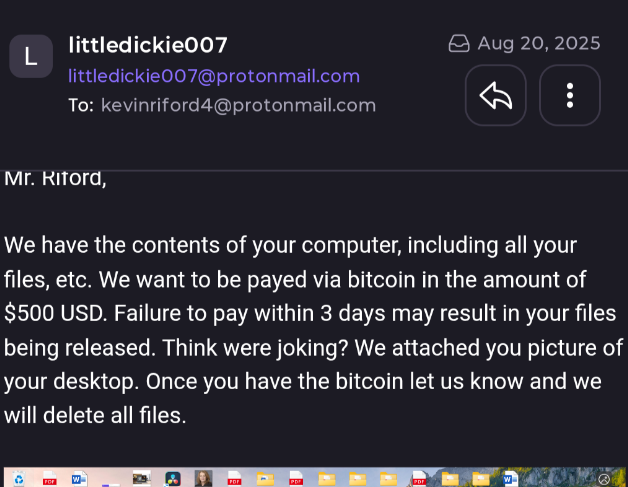The width and height of the screenshot is (628, 487).
Task: Click the desk photo thumbnail in attachment
Action: 142,478
